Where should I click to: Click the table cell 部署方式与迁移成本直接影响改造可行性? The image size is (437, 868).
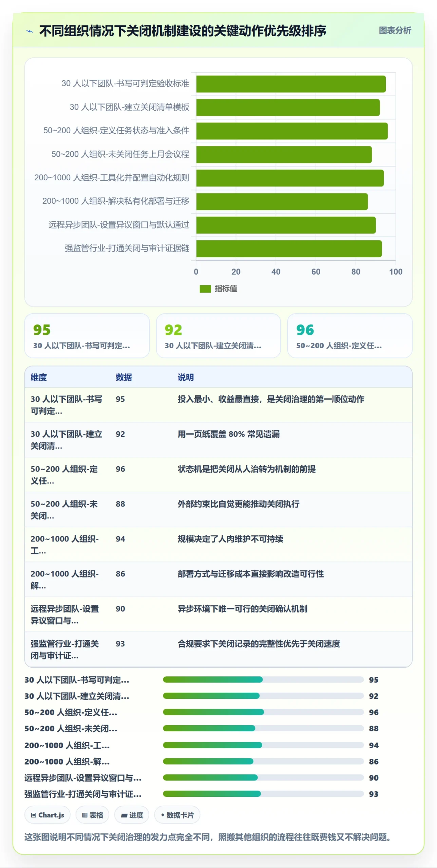point(251,574)
